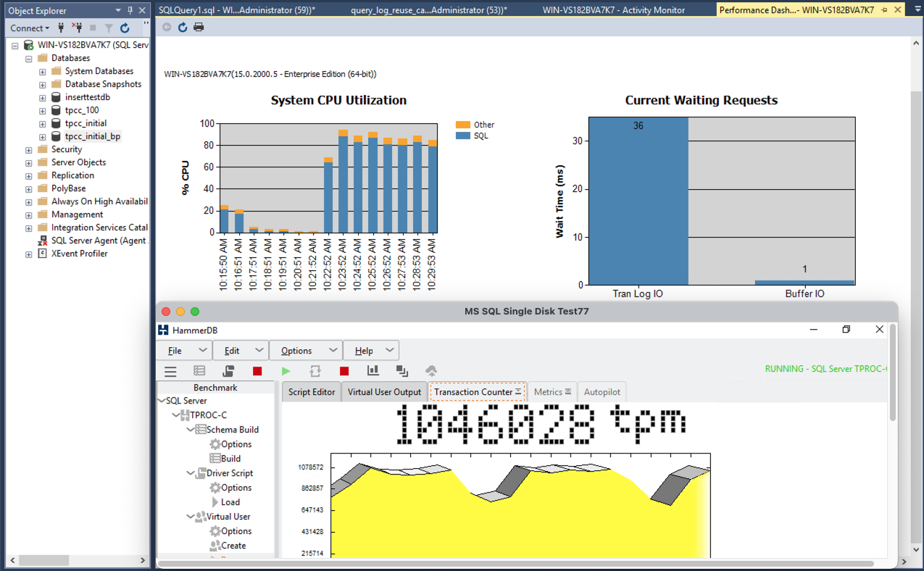Switch to the Script Editor tab
924x571 pixels.
312,392
